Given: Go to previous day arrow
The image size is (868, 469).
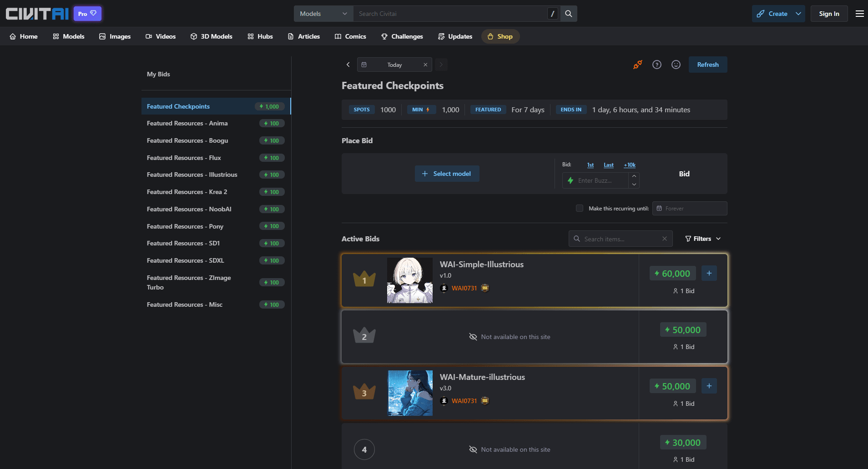Looking at the screenshot, I should point(348,65).
